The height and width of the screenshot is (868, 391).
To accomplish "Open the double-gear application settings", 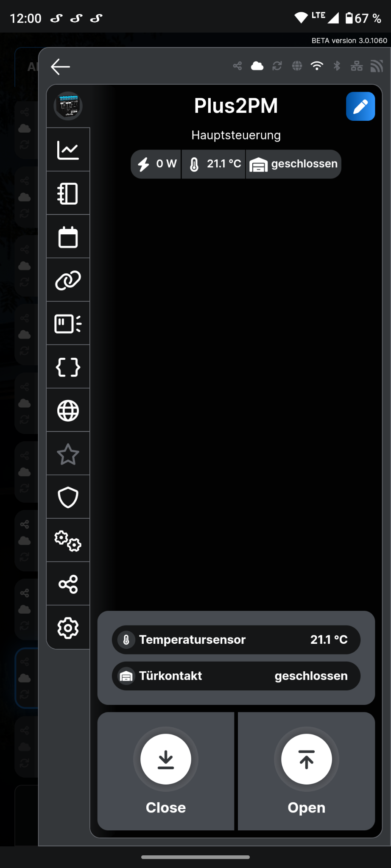I will pyautogui.click(x=68, y=541).
